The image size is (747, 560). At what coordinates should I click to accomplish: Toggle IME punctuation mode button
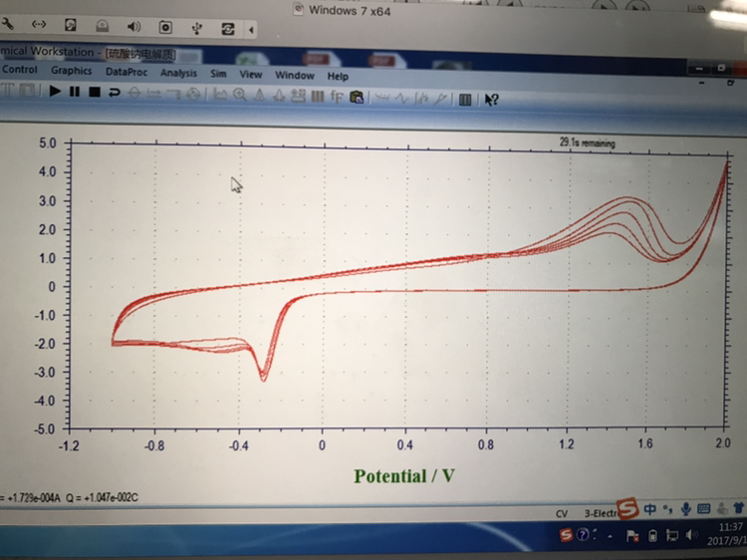pos(667,509)
